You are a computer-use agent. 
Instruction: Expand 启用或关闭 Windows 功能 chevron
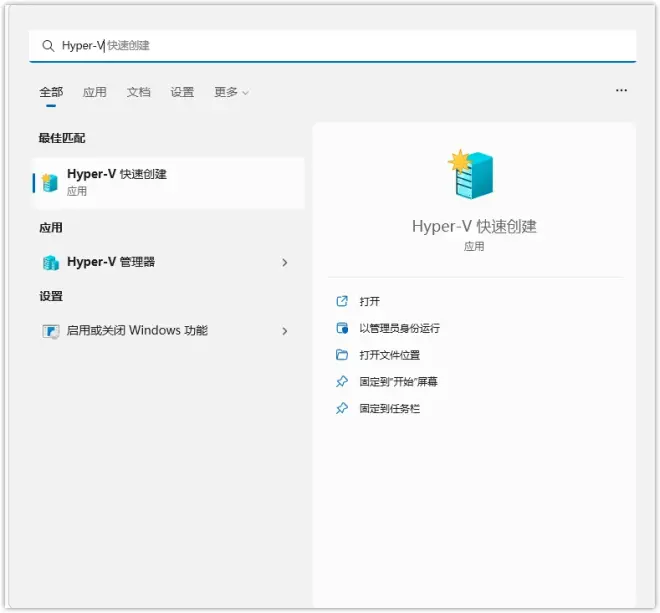point(285,331)
